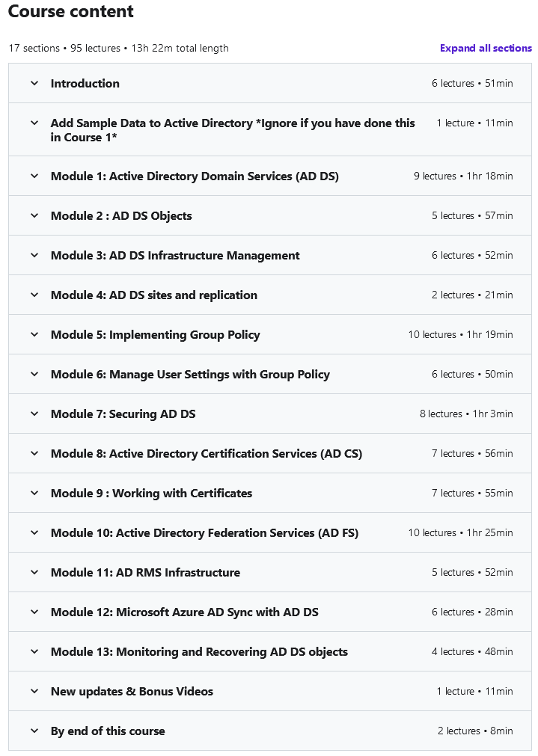
Task: Click the chevron for Module 7: Securing AD DS
Action: 34,414
